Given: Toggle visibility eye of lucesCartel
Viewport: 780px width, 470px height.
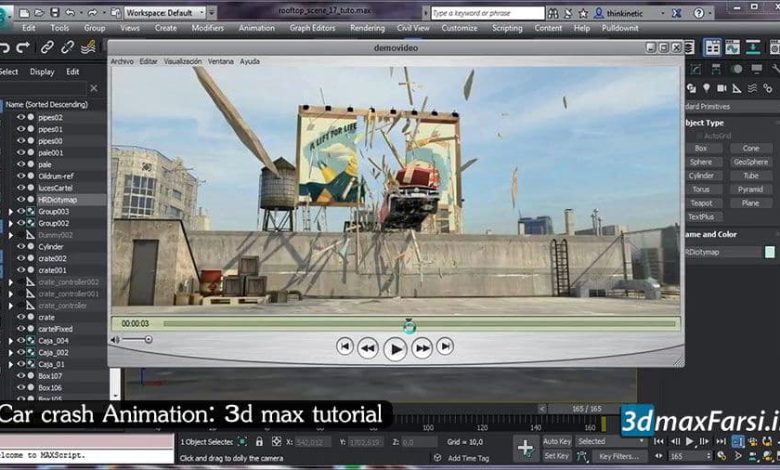Looking at the screenshot, I should (x=21, y=188).
